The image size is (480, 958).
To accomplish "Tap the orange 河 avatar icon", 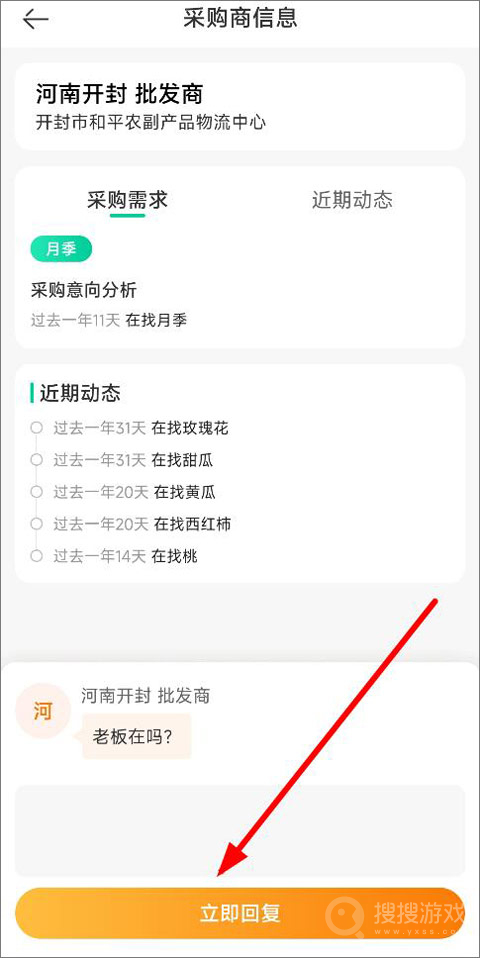I will coord(43,712).
